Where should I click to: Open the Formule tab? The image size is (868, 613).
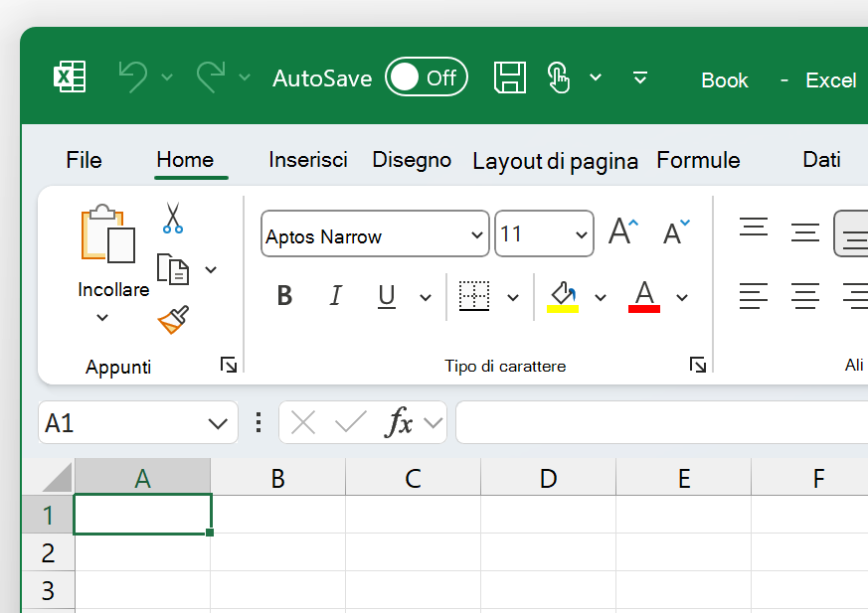click(698, 160)
